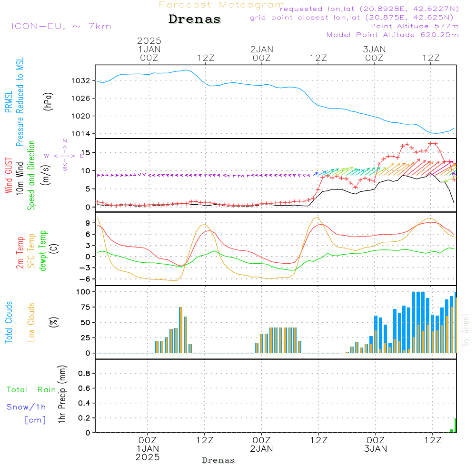This screenshot has width=476, height=476.
Task: Click the 'PRMSL' axis label
Action: click(9, 101)
